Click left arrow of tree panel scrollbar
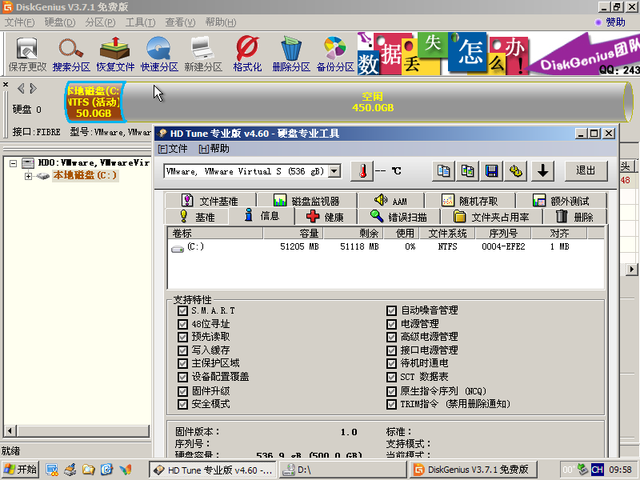This screenshot has width=640, height=480. click(10, 430)
